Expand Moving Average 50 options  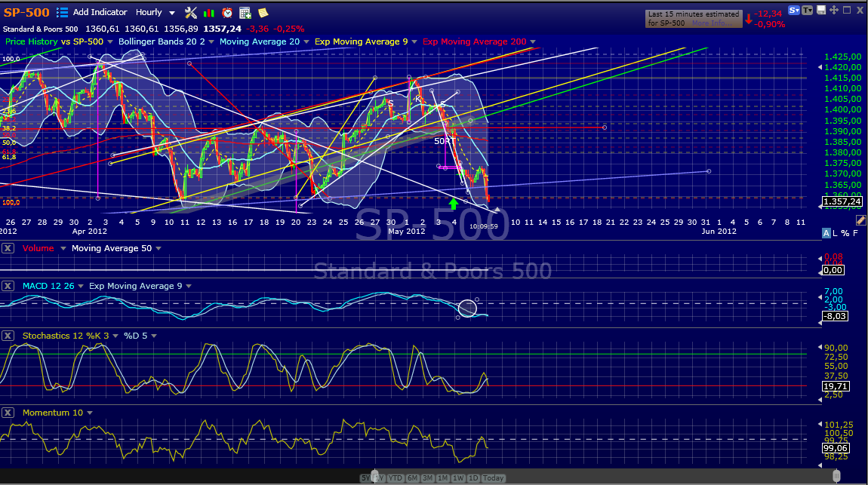tap(159, 249)
